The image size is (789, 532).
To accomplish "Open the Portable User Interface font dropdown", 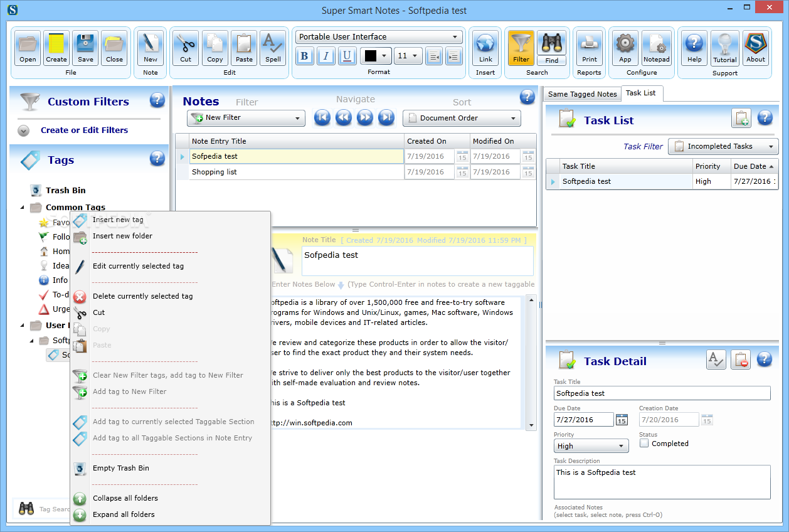I will point(379,37).
